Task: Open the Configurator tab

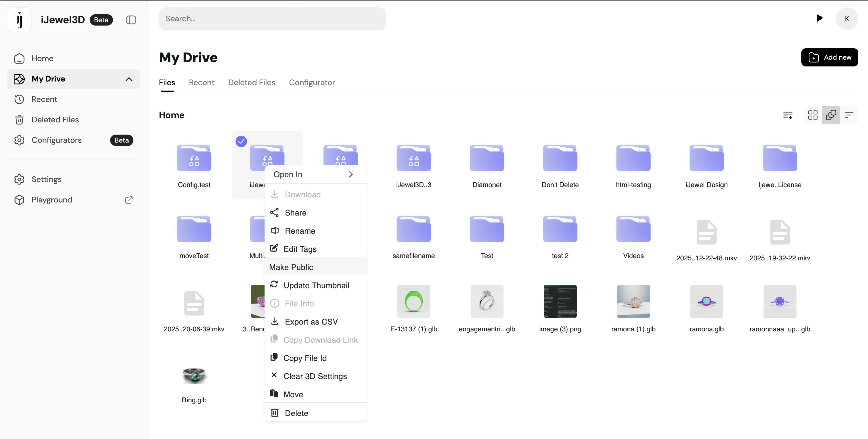Action: pos(312,83)
